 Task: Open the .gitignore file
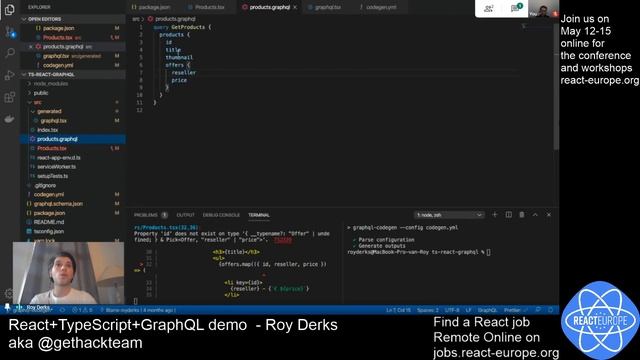coord(45,186)
